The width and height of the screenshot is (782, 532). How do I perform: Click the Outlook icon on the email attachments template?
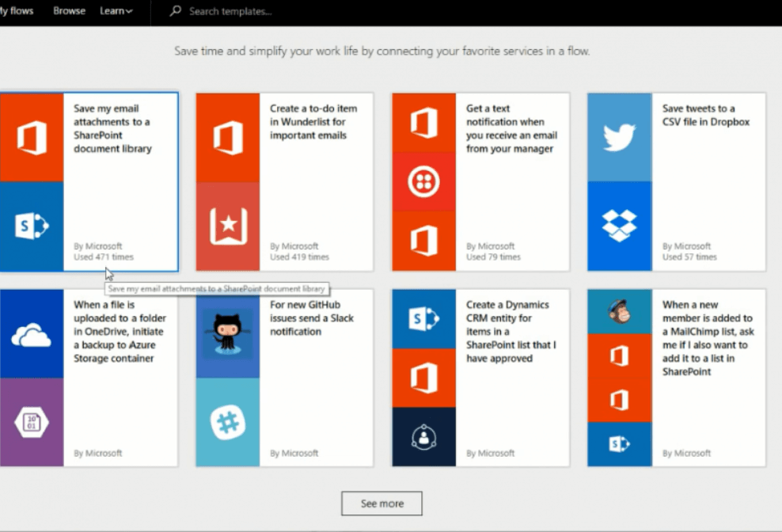point(32,139)
